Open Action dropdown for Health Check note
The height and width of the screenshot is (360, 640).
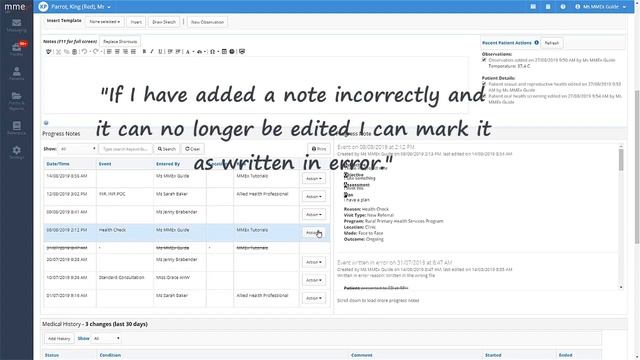pyautogui.click(x=314, y=232)
